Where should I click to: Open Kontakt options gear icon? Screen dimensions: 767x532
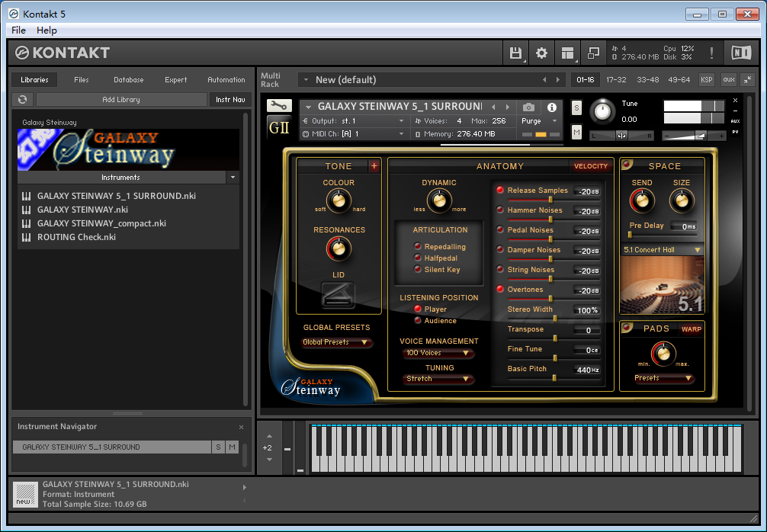pos(541,53)
